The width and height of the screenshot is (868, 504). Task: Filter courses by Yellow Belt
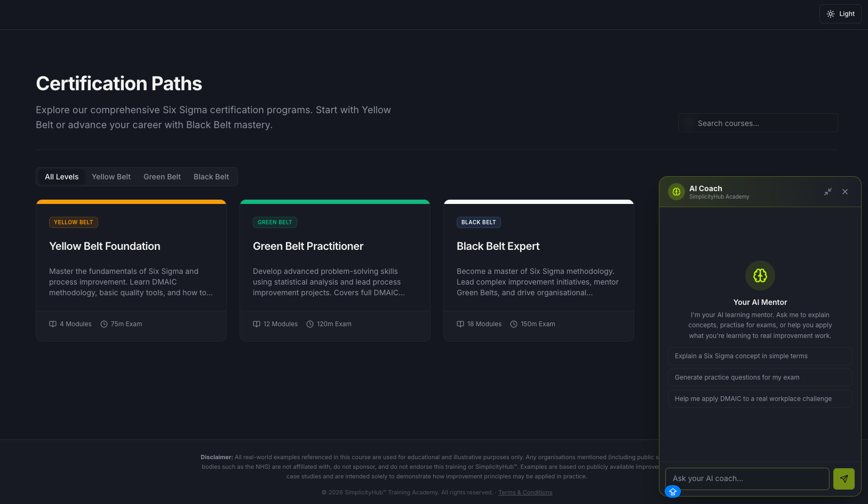pos(111,177)
